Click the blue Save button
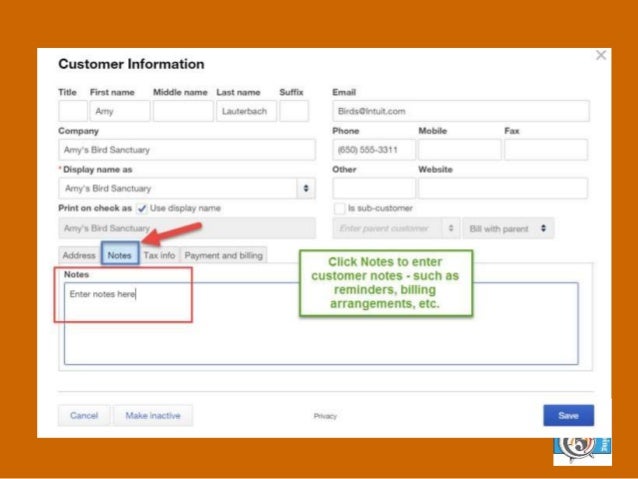Screen dimensions: 638x479 tap(568, 416)
